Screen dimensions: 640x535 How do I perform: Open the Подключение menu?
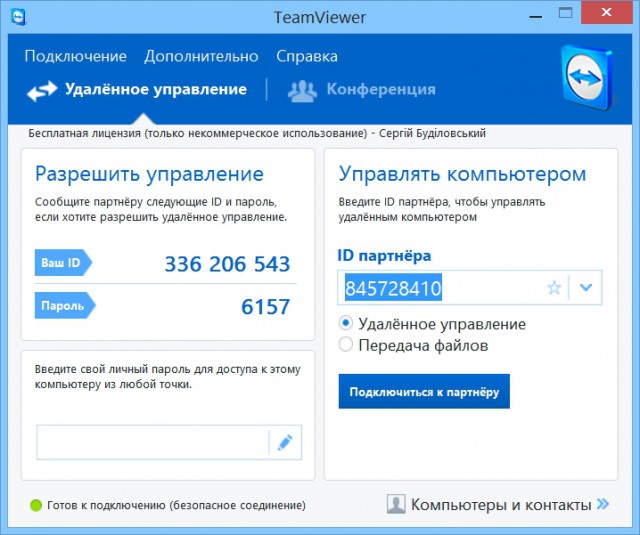click(76, 56)
